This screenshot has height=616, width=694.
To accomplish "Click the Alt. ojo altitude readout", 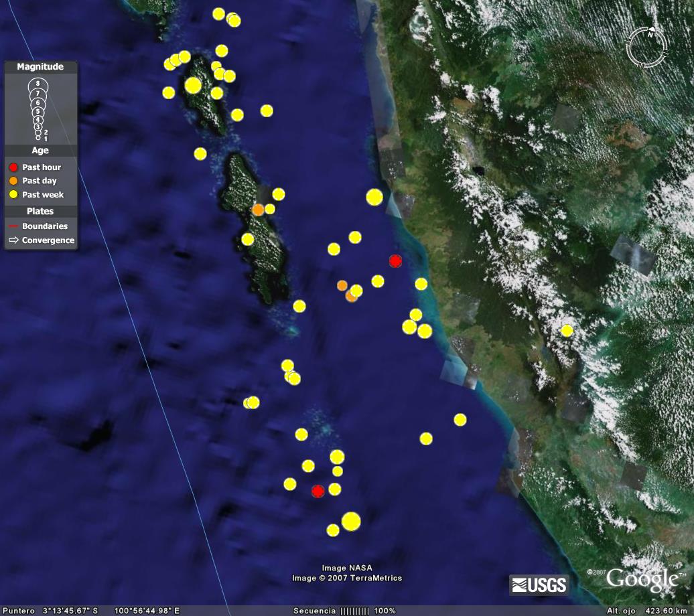I will (x=647, y=611).
